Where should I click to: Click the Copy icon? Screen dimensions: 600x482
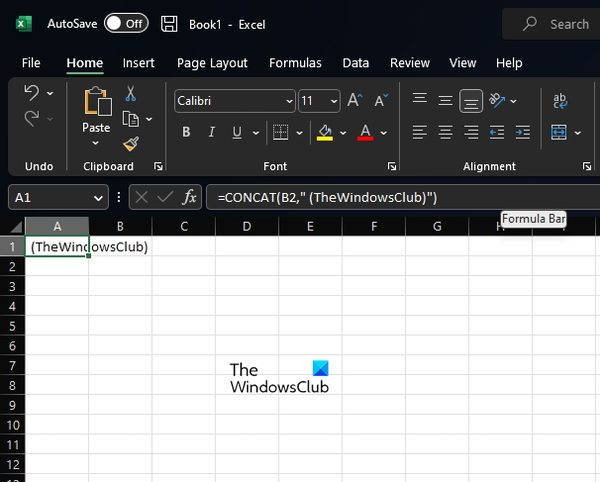[x=131, y=119]
